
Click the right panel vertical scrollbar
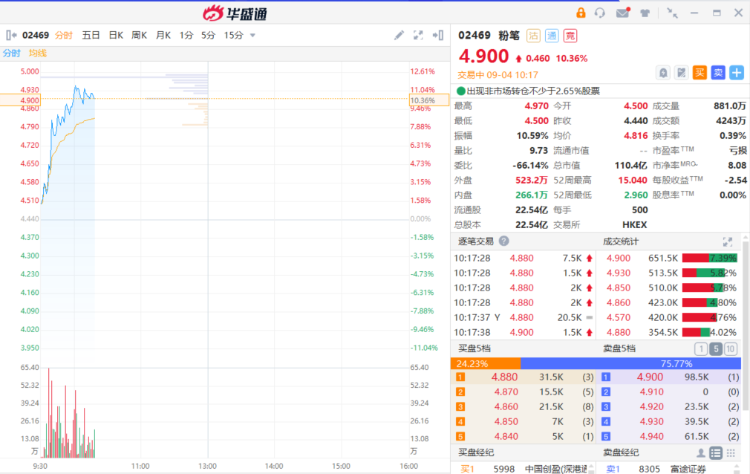coord(746,325)
